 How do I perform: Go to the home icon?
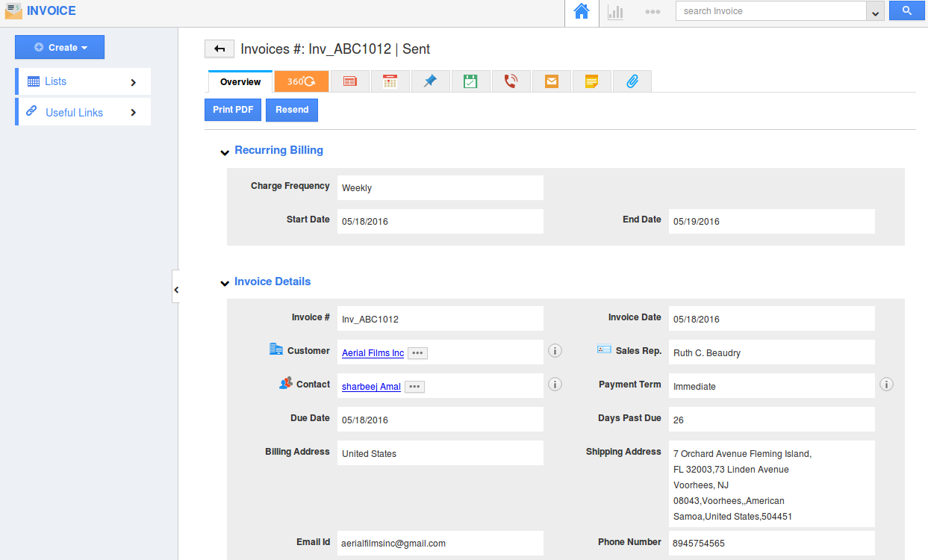[581, 12]
